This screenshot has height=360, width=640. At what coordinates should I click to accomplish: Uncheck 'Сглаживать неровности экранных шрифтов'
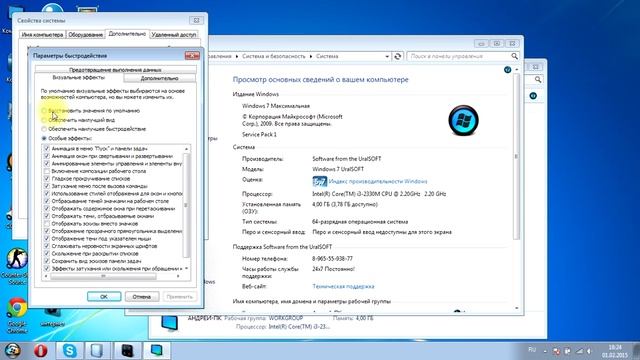click(x=47, y=246)
